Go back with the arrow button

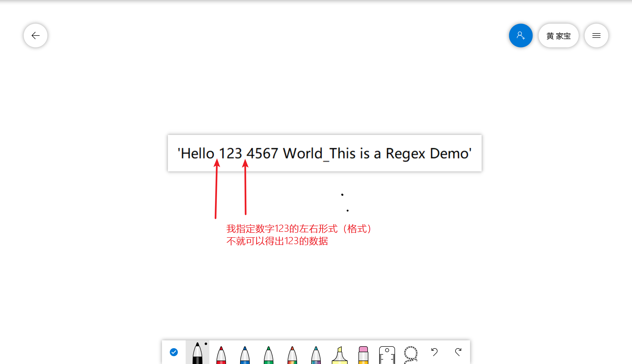coord(36,36)
